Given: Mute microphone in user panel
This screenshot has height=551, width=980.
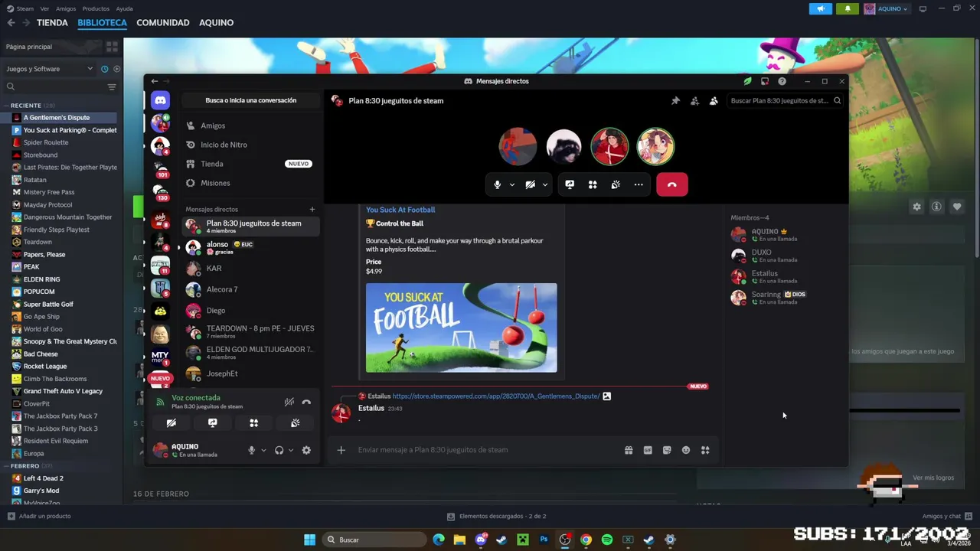Looking at the screenshot, I should click(x=251, y=450).
